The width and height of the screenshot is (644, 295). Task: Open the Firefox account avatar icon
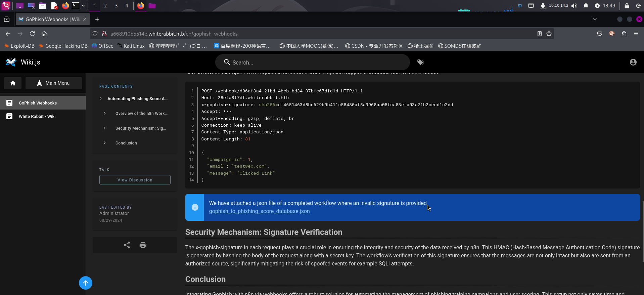tap(612, 34)
